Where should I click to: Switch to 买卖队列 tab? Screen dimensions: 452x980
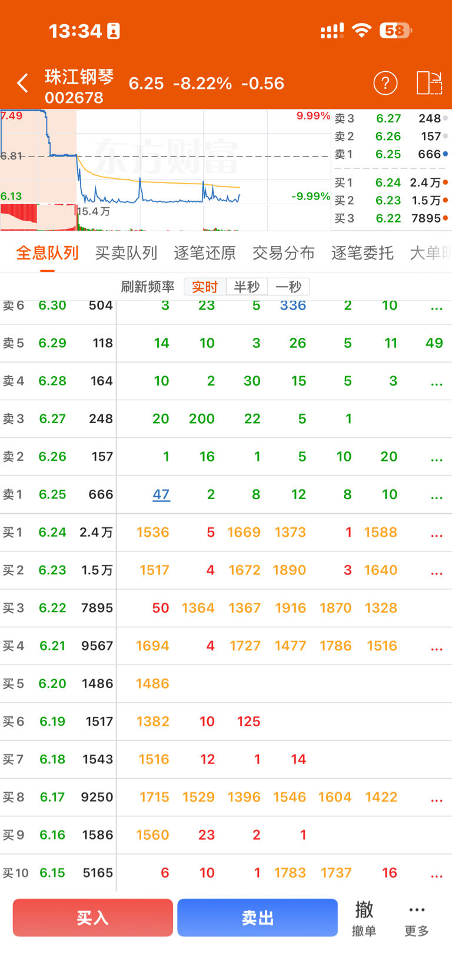[126, 253]
